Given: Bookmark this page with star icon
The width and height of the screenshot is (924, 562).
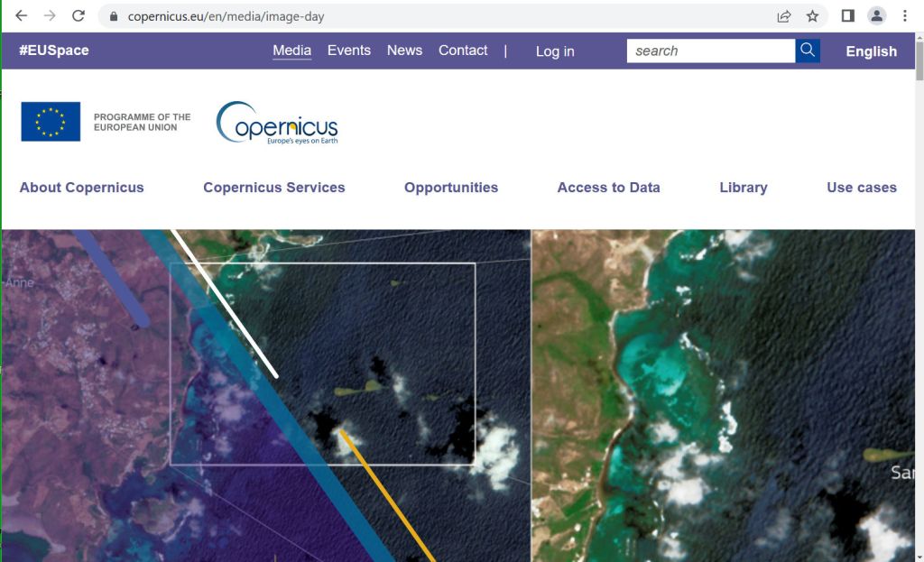Looking at the screenshot, I should click(x=812, y=16).
